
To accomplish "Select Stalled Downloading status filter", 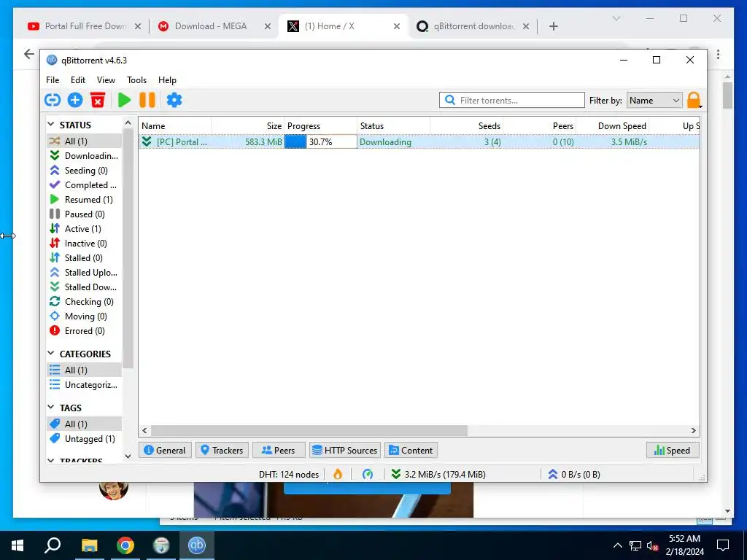I will (85, 287).
